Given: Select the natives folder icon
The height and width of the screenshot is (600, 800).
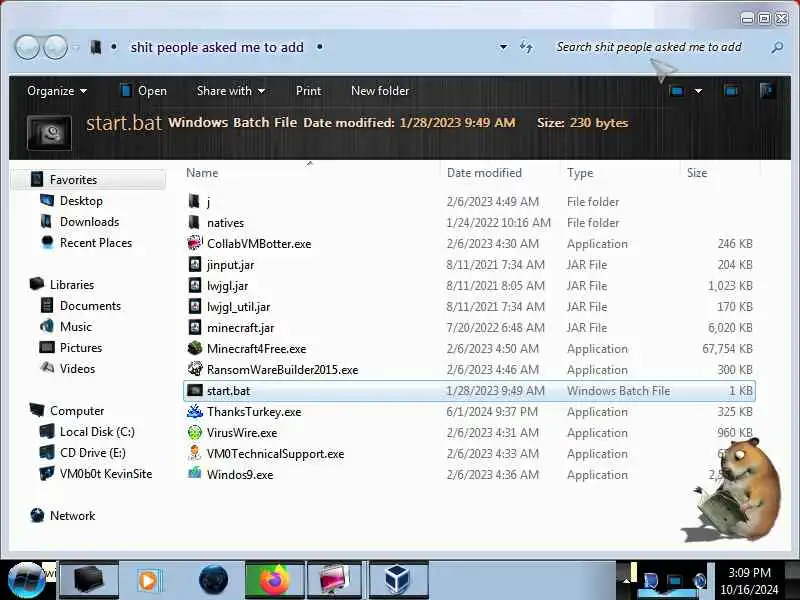Looking at the screenshot, I should point(194,222).
